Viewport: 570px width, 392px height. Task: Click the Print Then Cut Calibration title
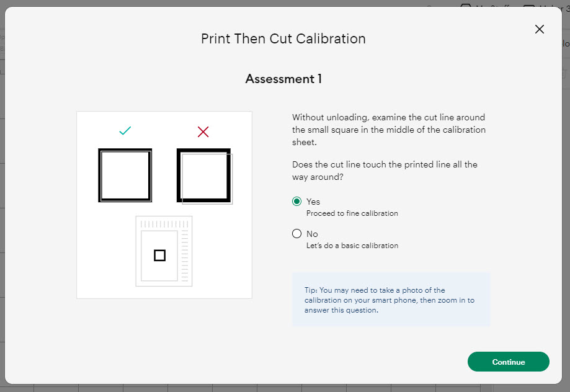283,38
